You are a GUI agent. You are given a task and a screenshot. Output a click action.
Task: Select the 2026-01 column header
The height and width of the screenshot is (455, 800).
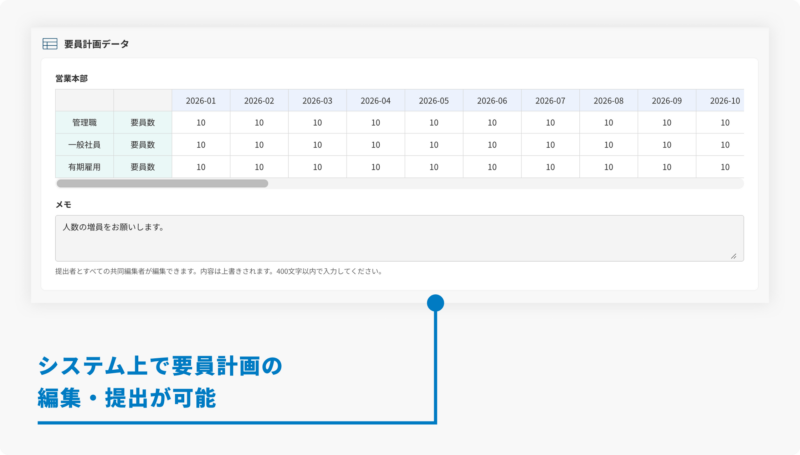[201, 100]
